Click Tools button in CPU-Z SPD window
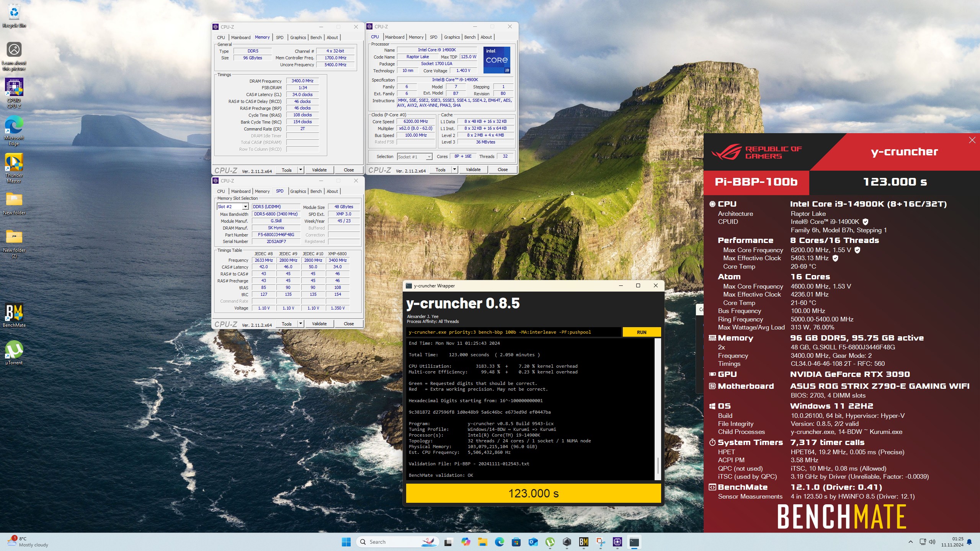 (287, 324)
